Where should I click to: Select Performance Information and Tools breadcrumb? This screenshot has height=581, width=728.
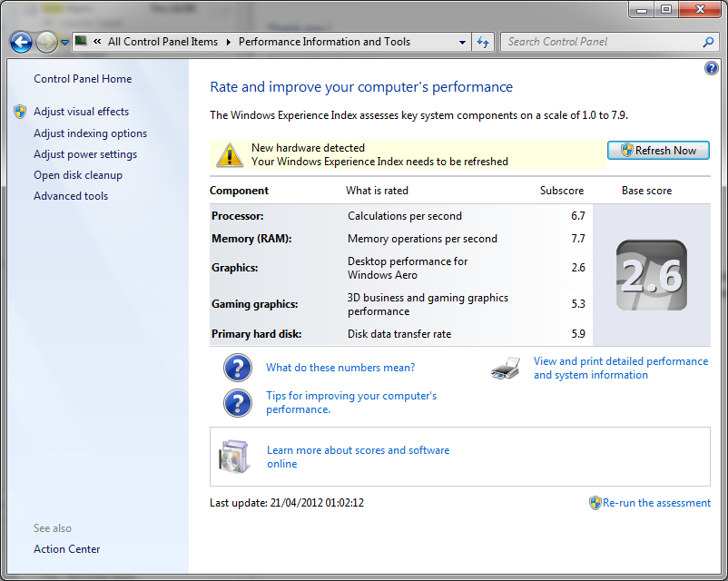324,42
